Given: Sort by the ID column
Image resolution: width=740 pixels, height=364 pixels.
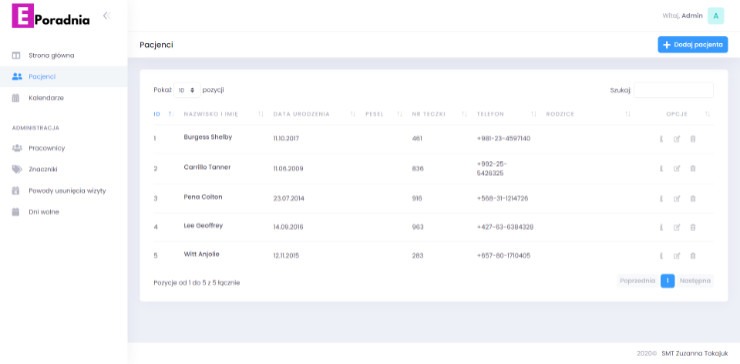Looking at the screenshot, I should (x=163, y=114).
